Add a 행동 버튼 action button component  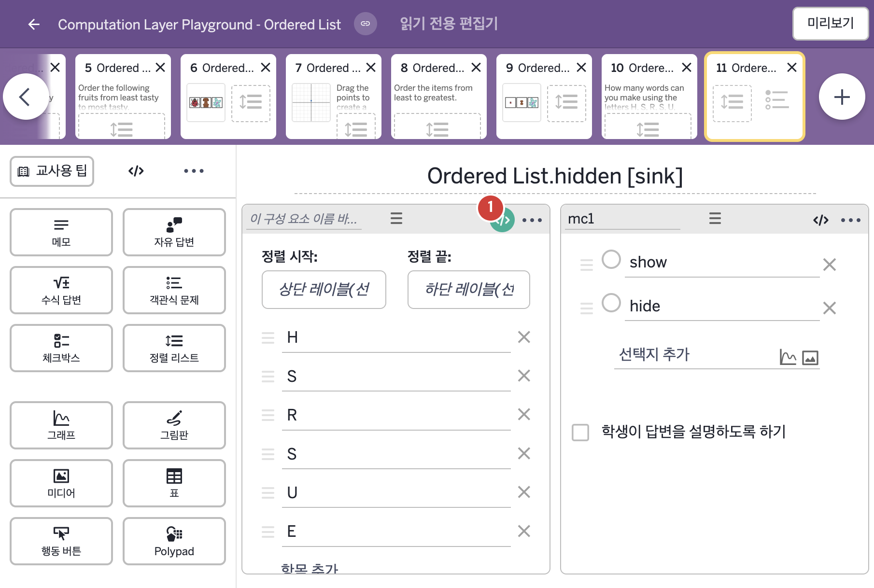click(x=61, y=541)
